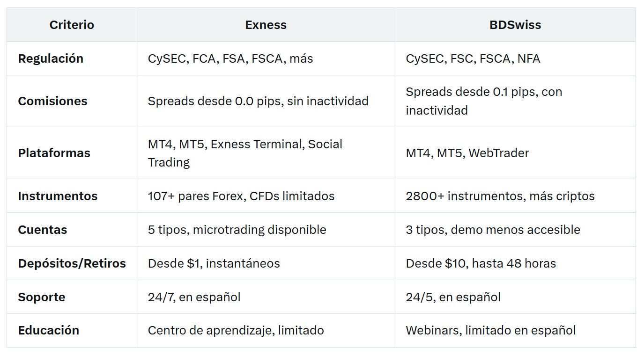This screenshot has width=644, height=356.
Task: Select the Depósitos/Retiros row label
Action: point(72,263)
